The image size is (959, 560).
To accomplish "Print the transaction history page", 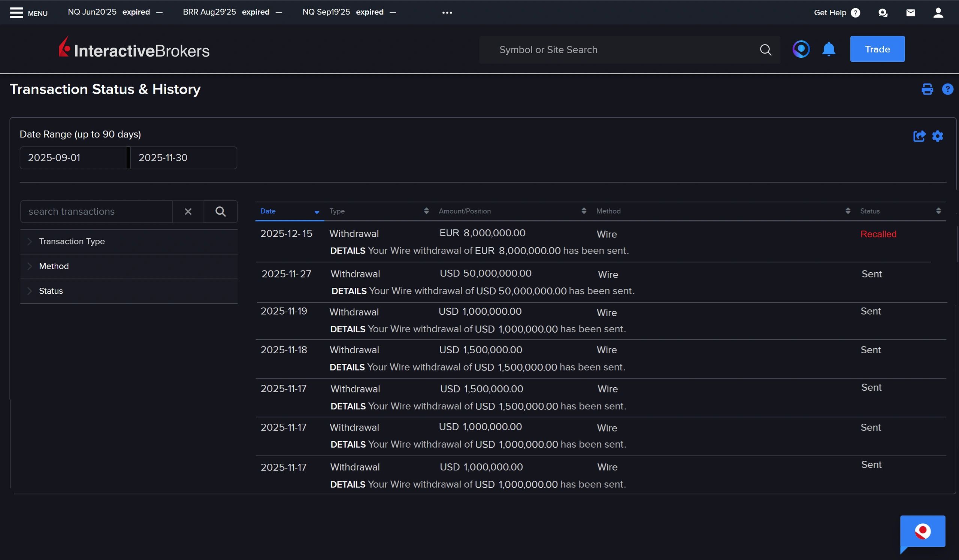I will coord(927,89).
